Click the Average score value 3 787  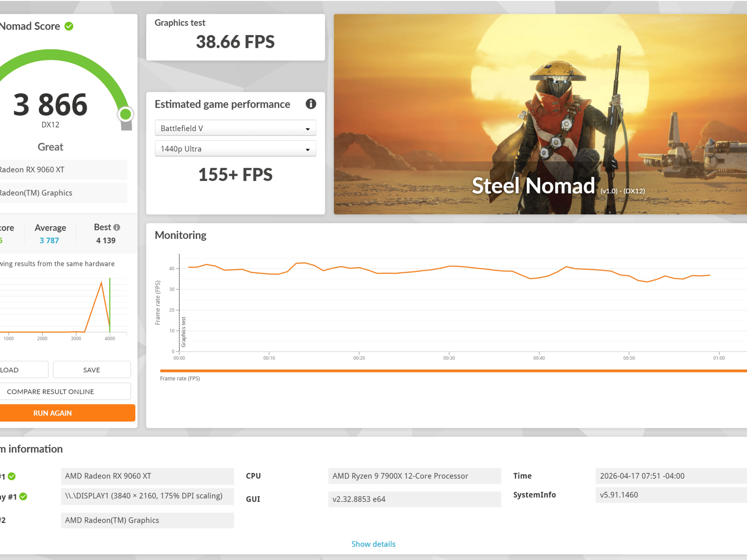(x=49, y=241)
